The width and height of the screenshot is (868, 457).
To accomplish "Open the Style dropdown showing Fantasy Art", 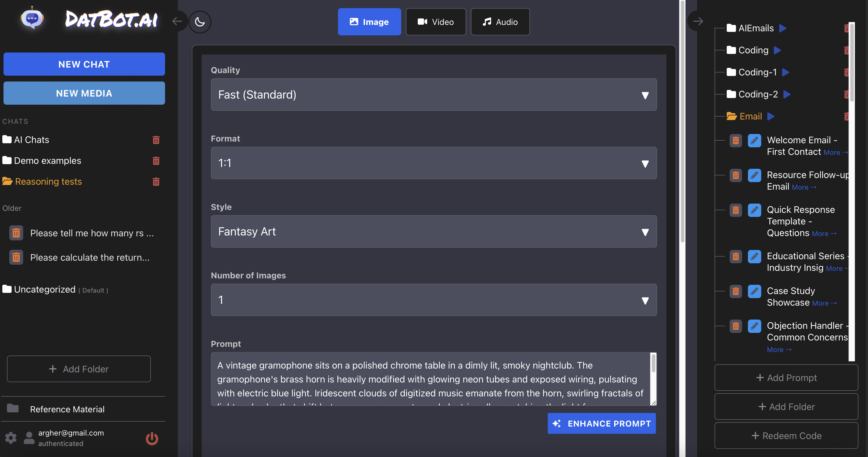I will (x=433, y=232).
